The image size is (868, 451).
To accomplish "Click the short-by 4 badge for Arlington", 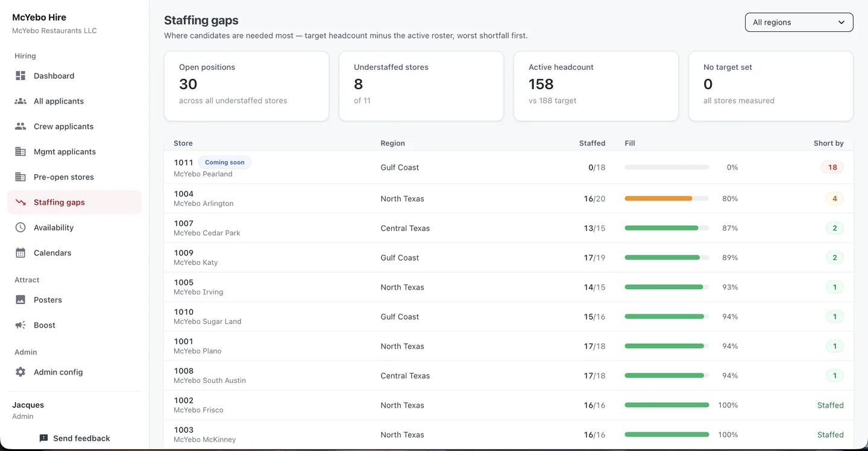I will click(x=835, y=199).
